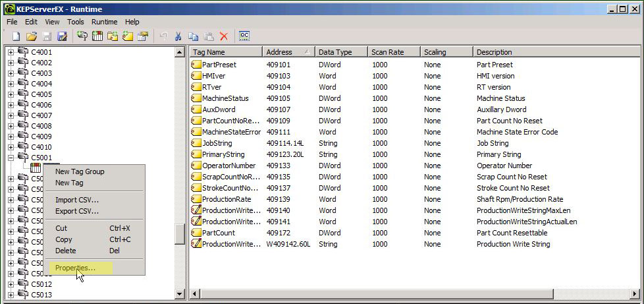Click the New Project toolbar icon
The height and width of the screenshot is (304, 644).
click(x=16, y=36)
